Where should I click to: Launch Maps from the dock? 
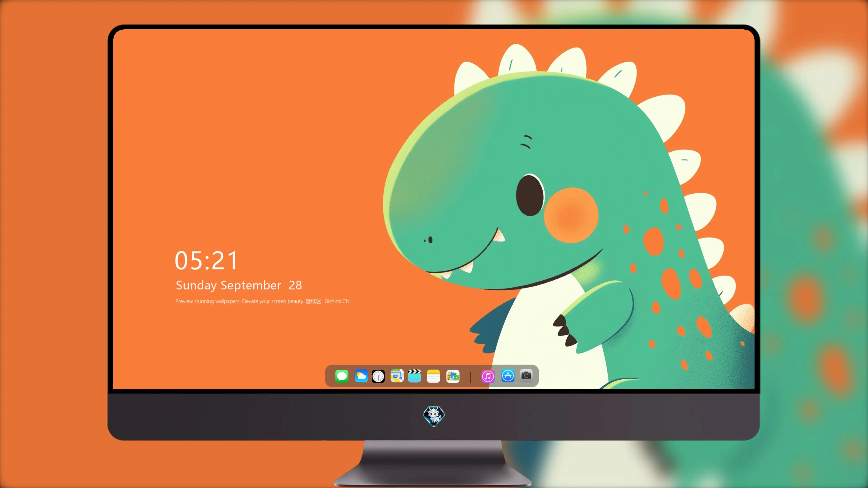click(397, 376)
